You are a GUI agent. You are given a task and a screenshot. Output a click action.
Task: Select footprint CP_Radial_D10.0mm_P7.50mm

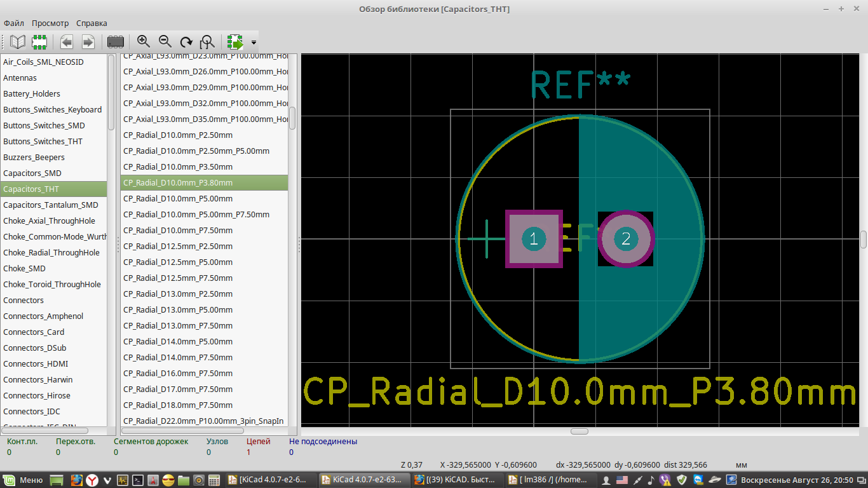[x=204, y=230]
